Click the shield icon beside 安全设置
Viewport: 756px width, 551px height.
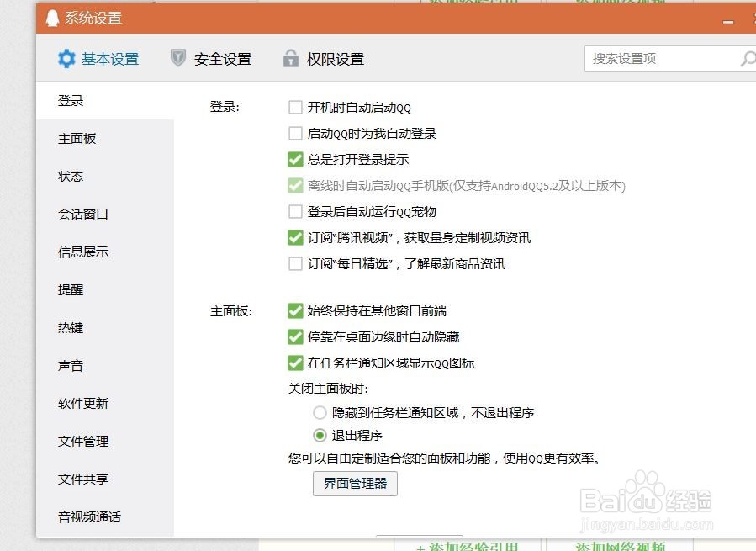pos(178,58)
